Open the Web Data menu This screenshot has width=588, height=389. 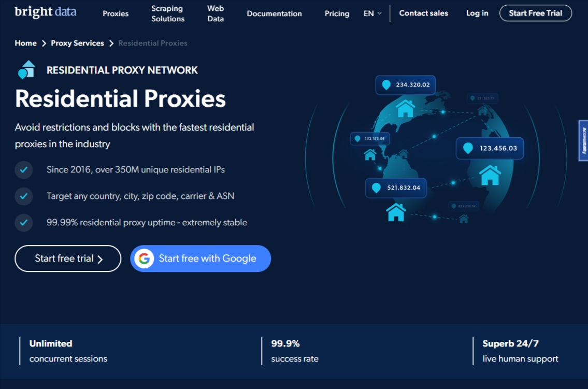tap(216, 13)
